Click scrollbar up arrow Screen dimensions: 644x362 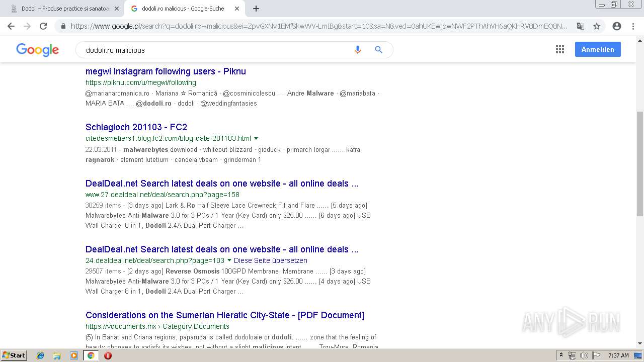tap(640, 40)
